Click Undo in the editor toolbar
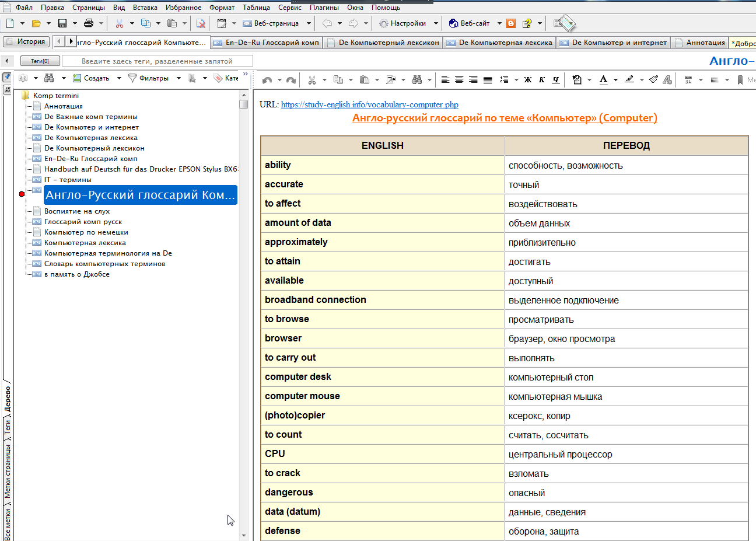Screen dimensions: 756x541 click(x=267, y=80)
